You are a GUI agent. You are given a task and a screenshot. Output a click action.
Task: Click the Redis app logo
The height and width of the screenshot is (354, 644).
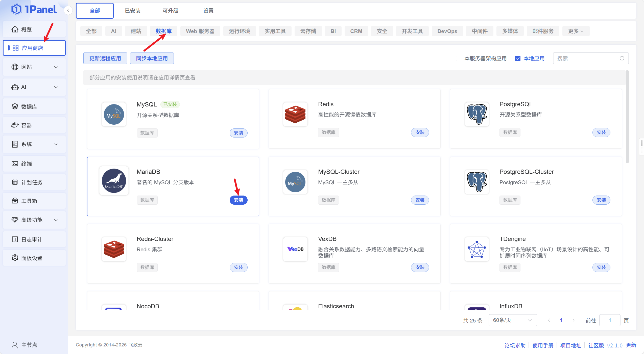(x=295, y=114)
